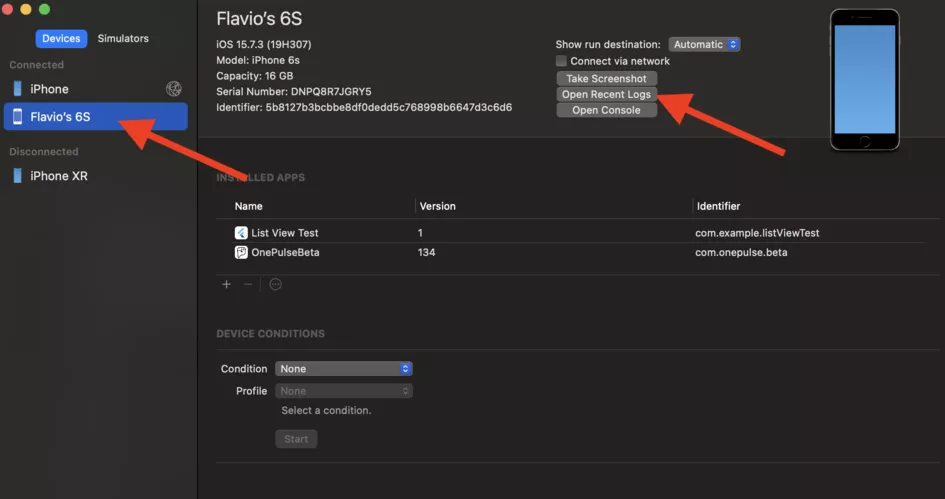Click the Take Screenshot button
The height and width of the screenshot is (499, 945).
(x=606, y=79)
